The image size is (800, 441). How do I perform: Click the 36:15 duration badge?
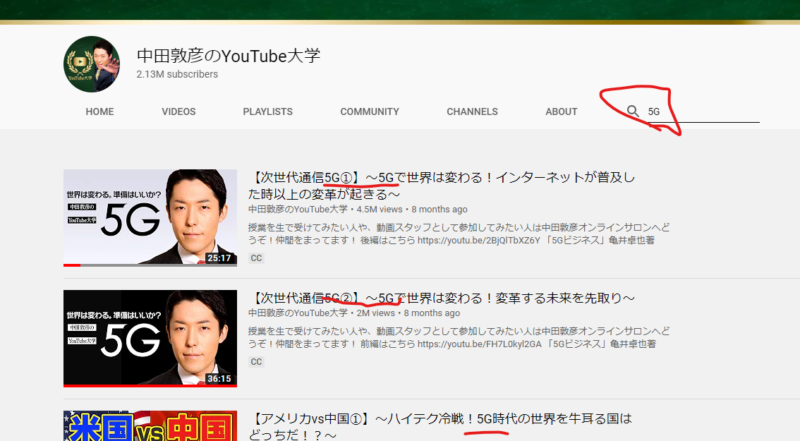click(219, 379)
